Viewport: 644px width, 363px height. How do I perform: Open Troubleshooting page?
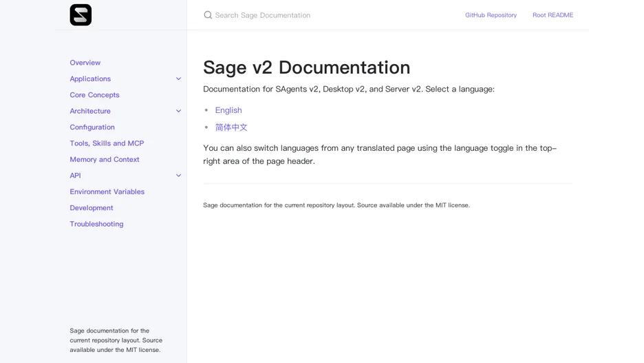point(96,224)
